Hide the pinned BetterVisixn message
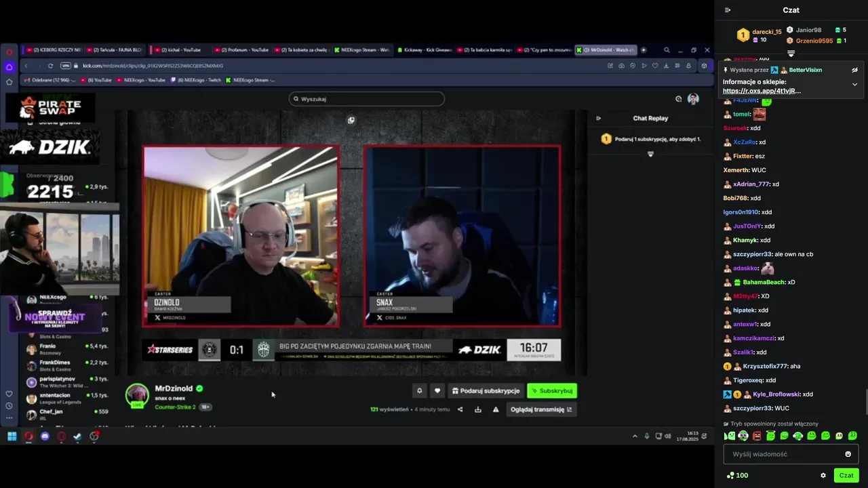 pos(854,70)
